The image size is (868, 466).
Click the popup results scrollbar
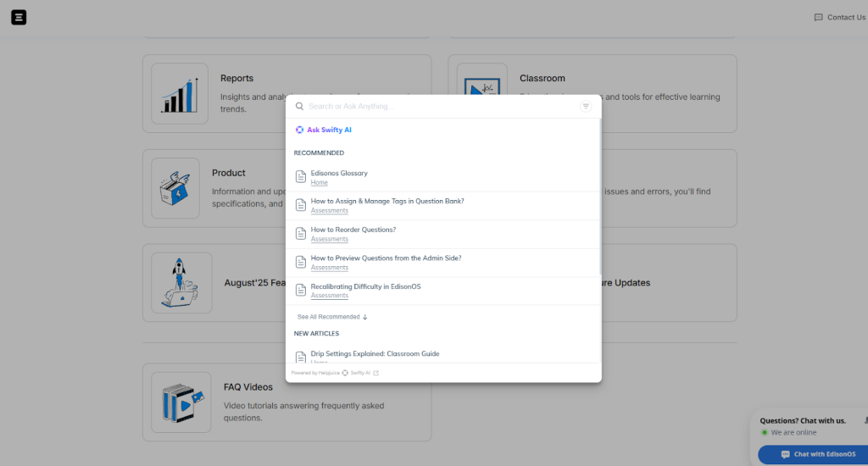click(x=599, y=197)
